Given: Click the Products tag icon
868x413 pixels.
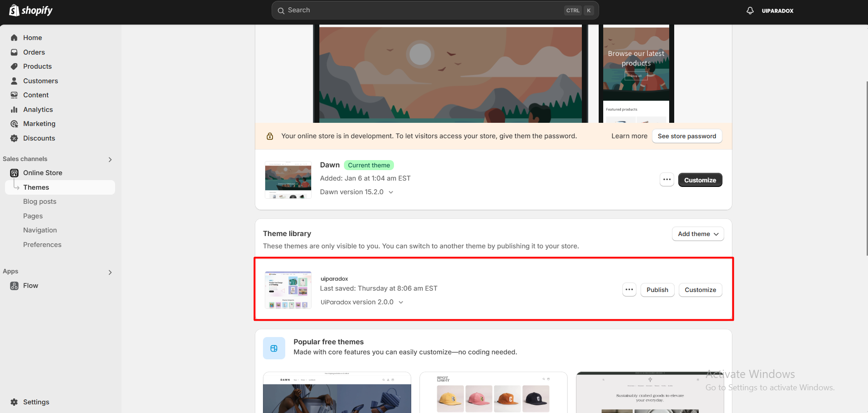Looking at the screenshot, I should point(14,66).
